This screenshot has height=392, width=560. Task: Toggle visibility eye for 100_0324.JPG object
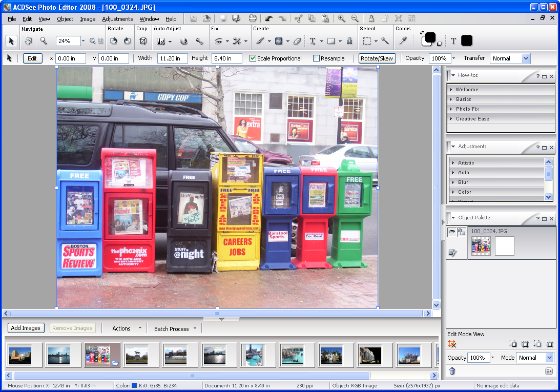452,232
